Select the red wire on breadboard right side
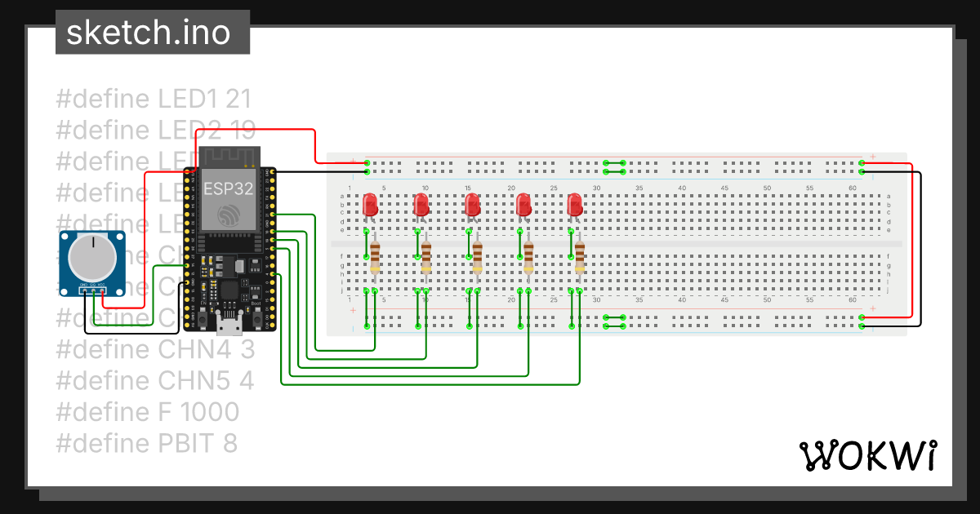Image resolution: width=980 pixels, height=514 pixels. (x=911, y=241)
